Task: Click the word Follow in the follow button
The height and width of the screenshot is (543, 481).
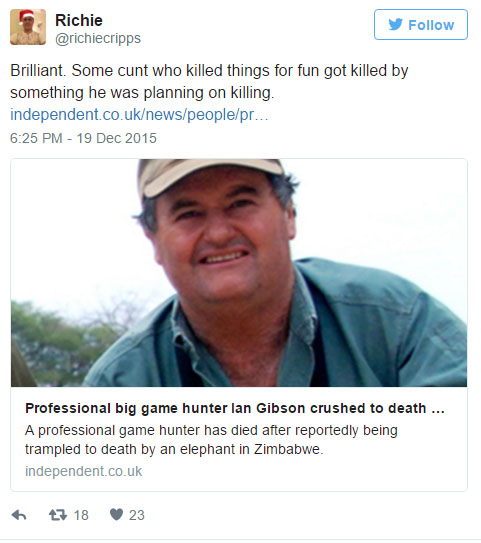Action: coord(431,25)
